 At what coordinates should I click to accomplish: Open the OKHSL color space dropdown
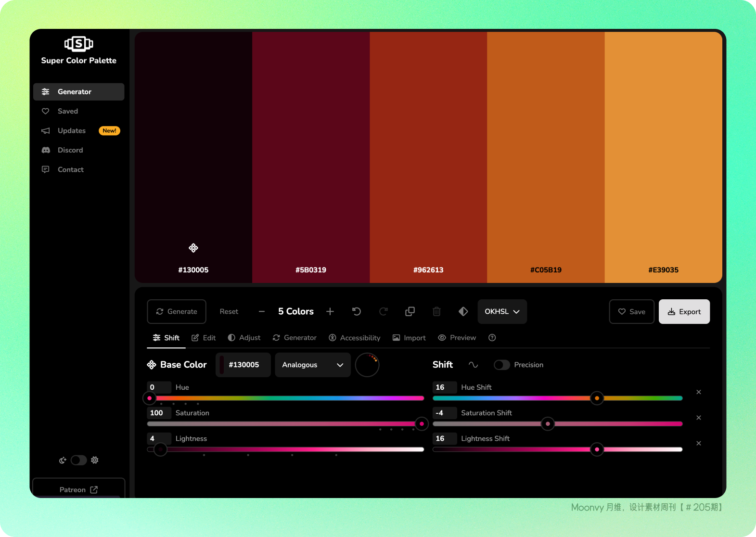502,311
